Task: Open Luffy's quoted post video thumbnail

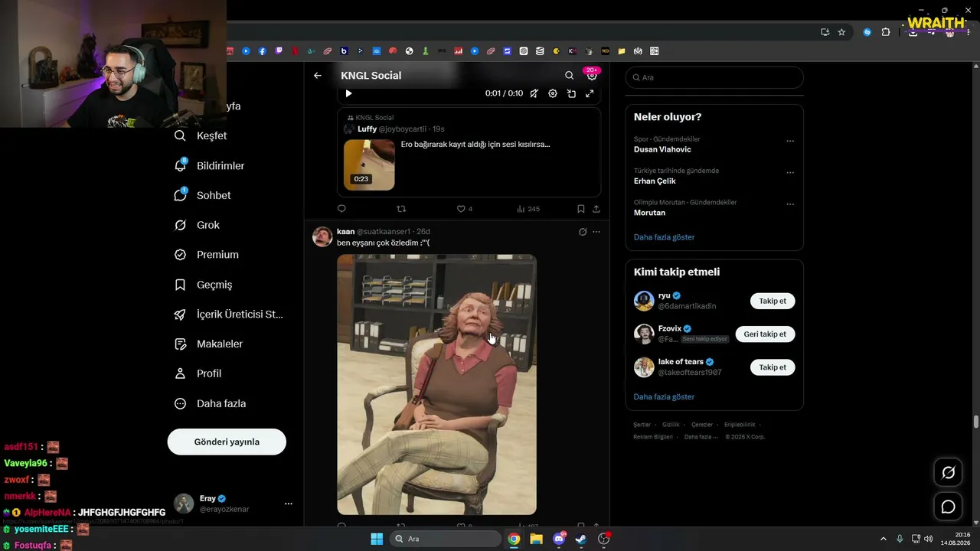Action: point(369,165)
